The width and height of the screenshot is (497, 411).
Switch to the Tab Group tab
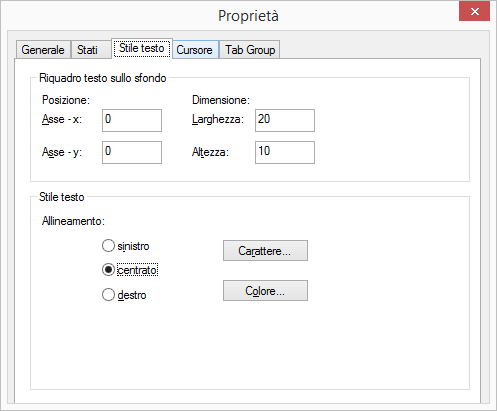click(x=250, y=50)
